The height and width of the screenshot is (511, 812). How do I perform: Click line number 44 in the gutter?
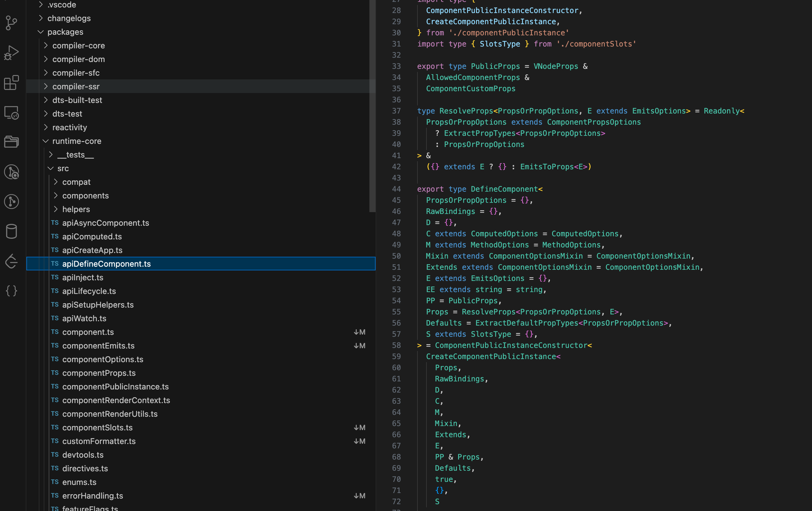coord(396,189)
